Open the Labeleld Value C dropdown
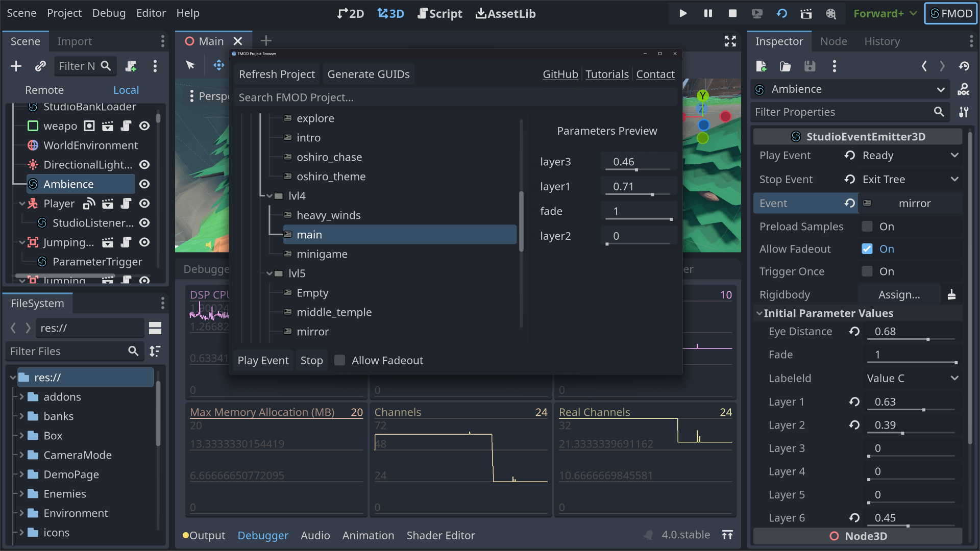 [912, 378]
